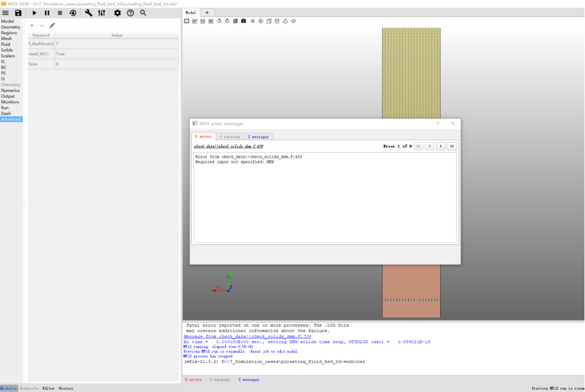
Task: Toggle perspective projection cube icon
Action: point(235,21)
